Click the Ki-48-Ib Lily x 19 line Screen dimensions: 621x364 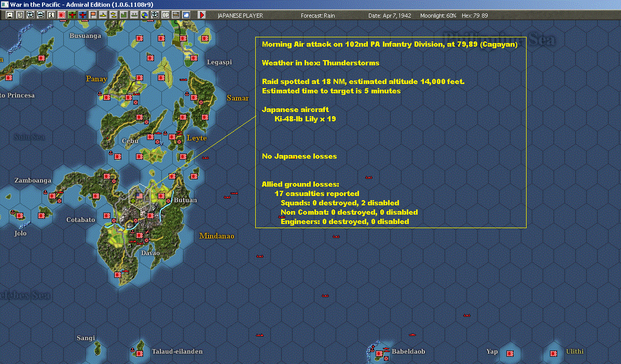[305, 119]
